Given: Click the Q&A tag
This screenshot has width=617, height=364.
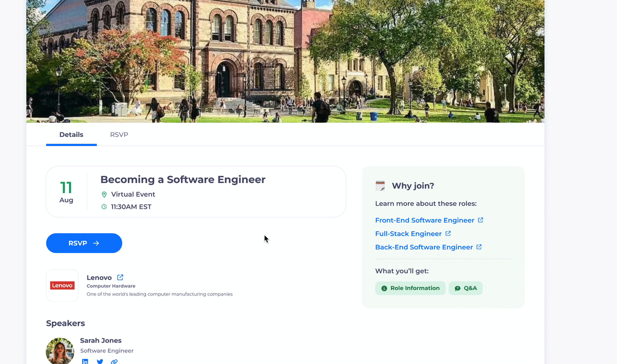Looking at the screenshot, I should (x=465, y=288).
